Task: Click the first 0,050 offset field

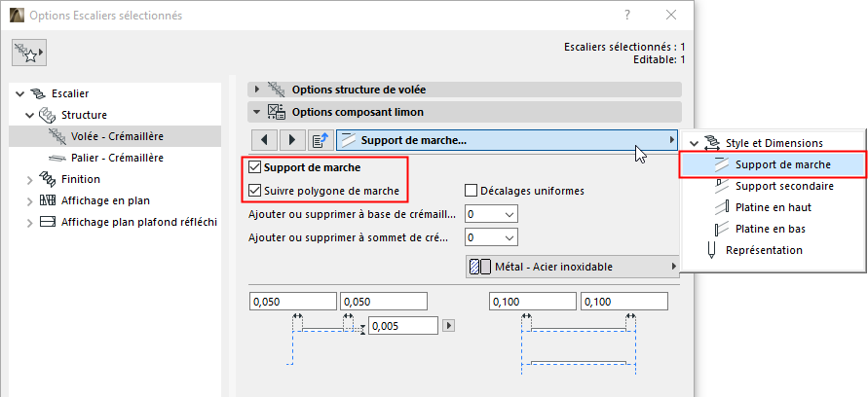Action: tap(293, 302)
